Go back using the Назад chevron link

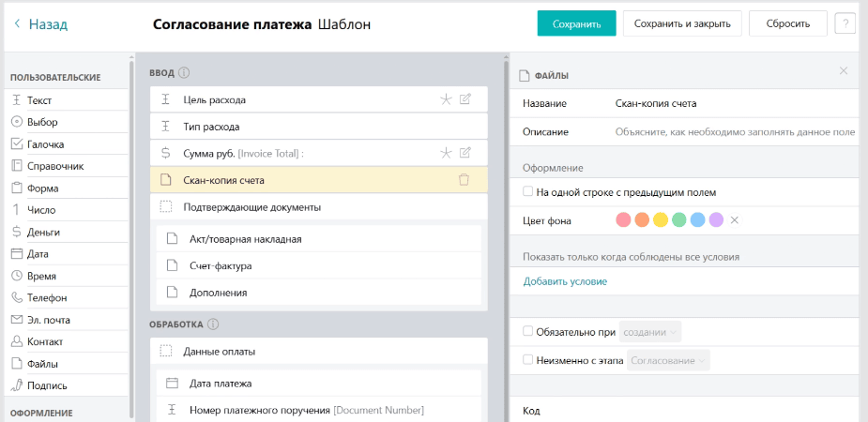[41, 24]
